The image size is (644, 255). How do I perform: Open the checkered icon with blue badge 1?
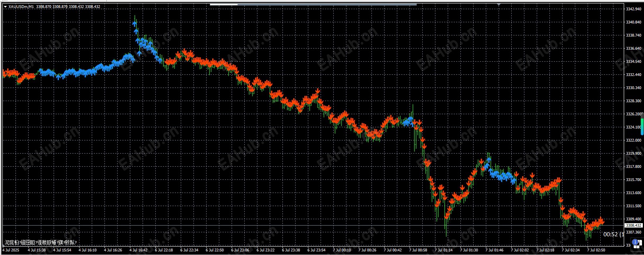tap(636, 244)
